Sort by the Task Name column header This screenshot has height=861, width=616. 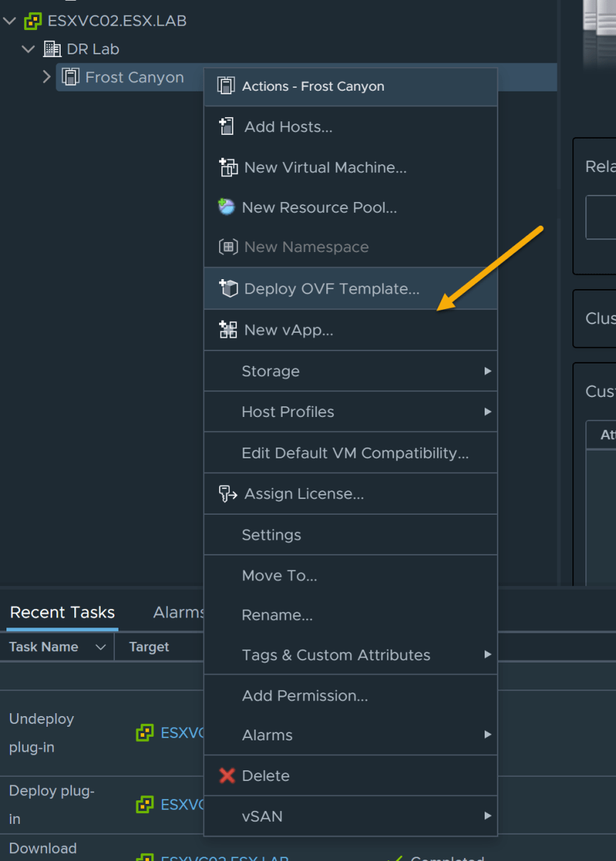44,648
